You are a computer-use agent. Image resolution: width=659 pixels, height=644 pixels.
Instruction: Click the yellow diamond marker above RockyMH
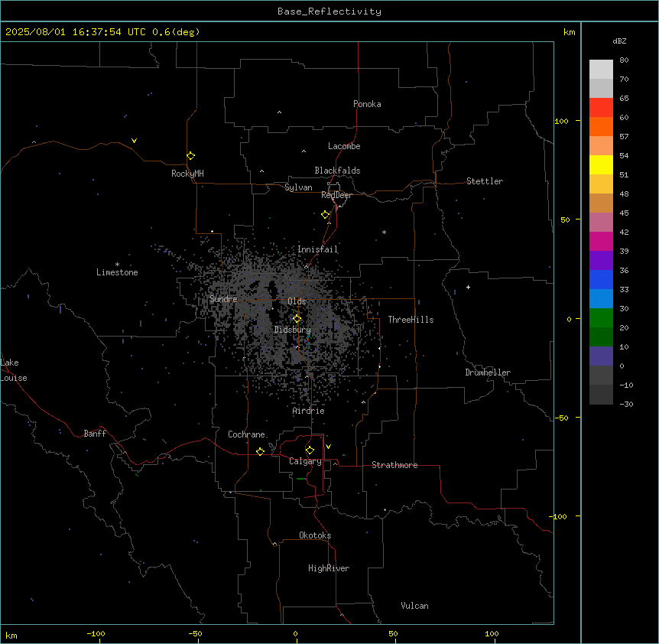[190, 156]
